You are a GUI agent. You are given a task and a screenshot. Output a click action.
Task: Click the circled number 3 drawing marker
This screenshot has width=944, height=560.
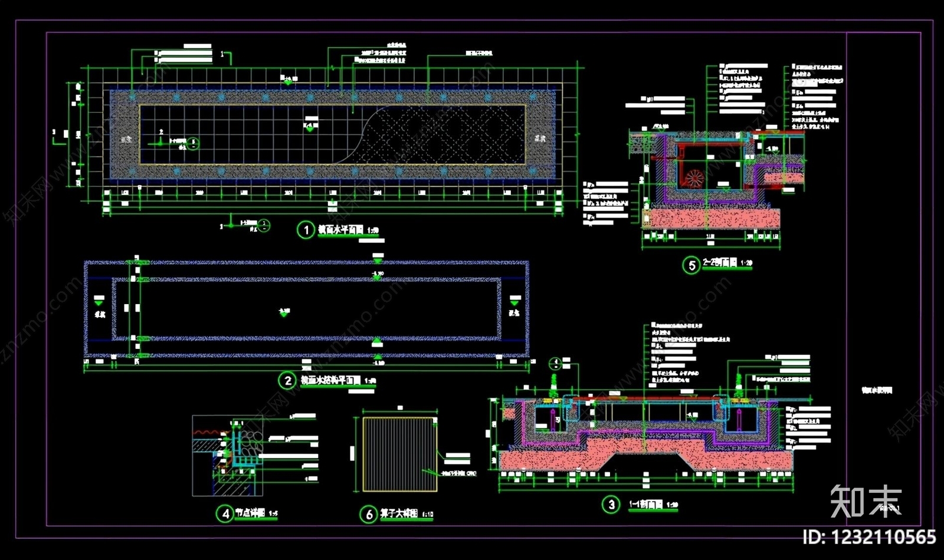pos(611,505)
